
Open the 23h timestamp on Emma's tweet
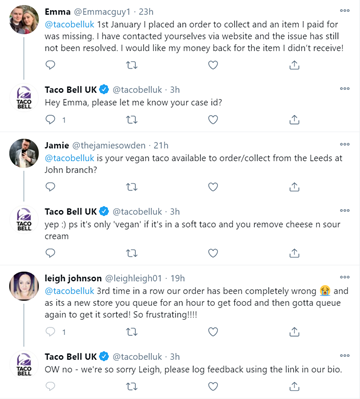(x=146, y=12)
